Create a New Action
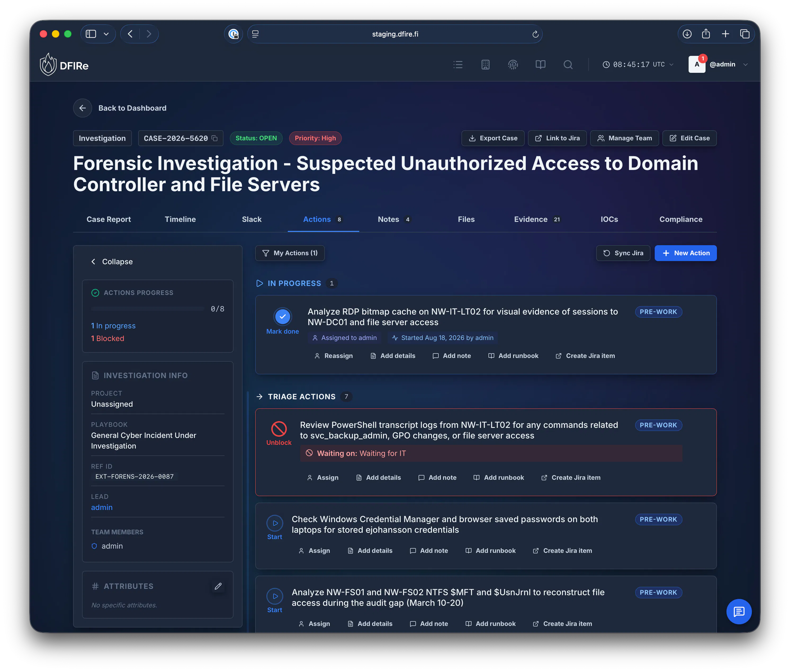 [x=686, y=253]
